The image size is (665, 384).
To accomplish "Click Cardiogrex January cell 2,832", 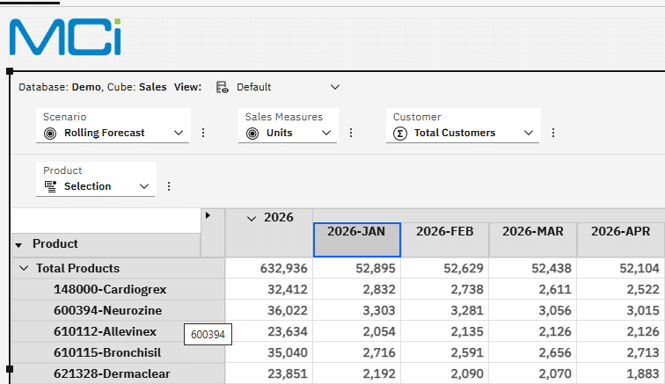I will point(357,289).
